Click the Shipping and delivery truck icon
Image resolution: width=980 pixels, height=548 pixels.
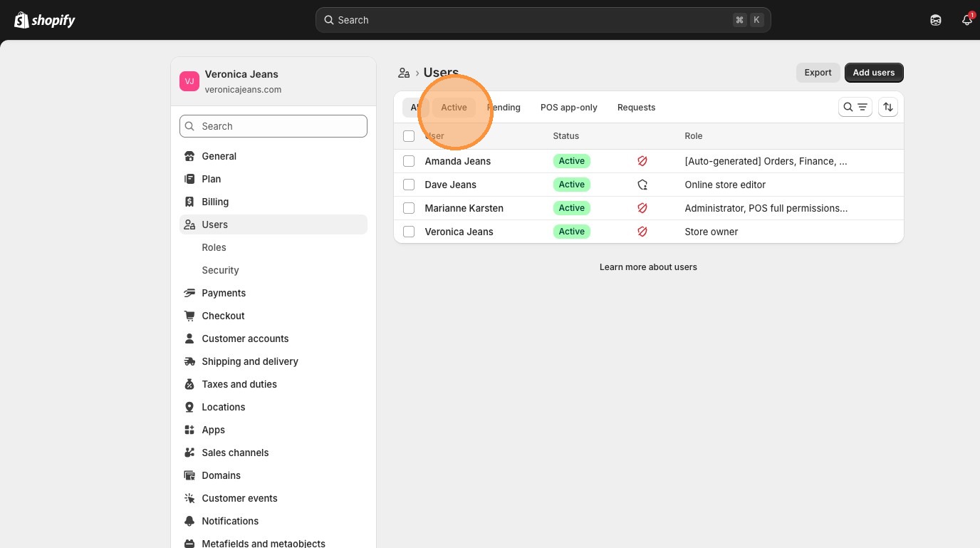[189, 361]
